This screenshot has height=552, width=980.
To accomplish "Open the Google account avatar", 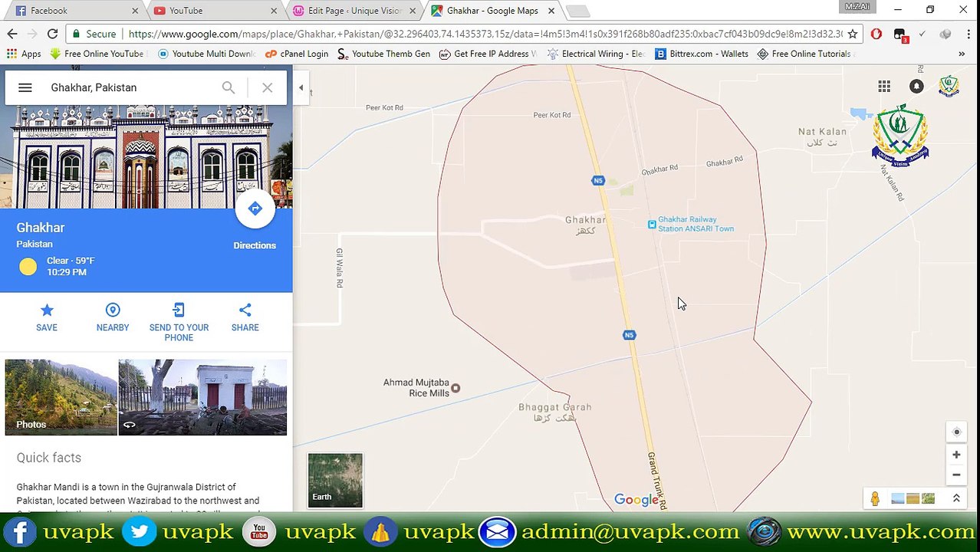I will coord(949,87).
